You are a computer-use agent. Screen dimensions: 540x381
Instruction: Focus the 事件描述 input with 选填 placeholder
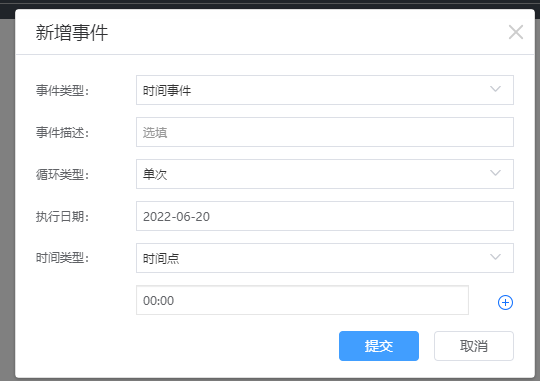325,132
